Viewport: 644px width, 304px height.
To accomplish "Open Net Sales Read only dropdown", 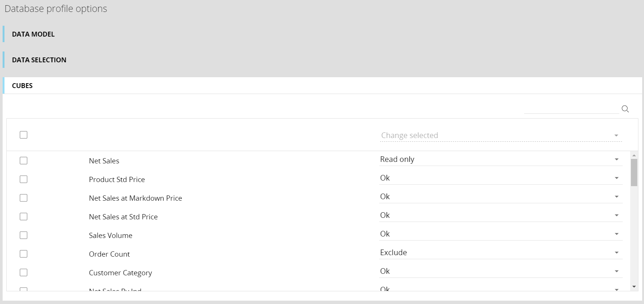I will (501, 159).
